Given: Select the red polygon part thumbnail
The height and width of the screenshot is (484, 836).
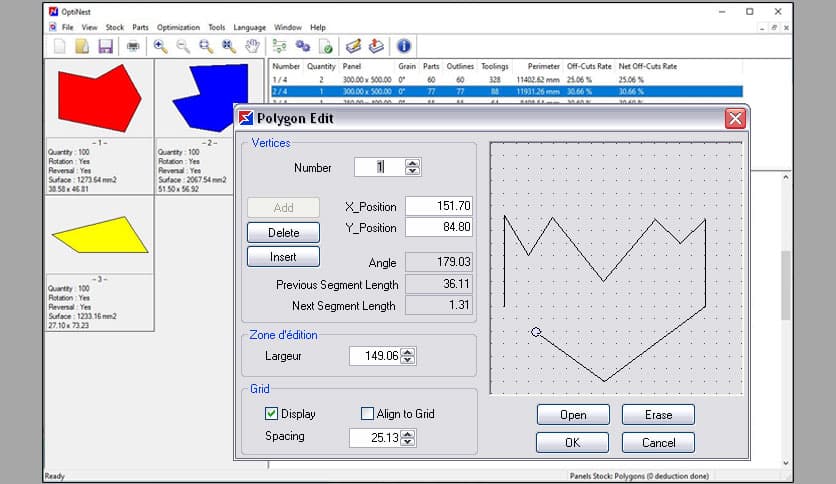Looking at the screenshot, I should (x=98, y=98).
